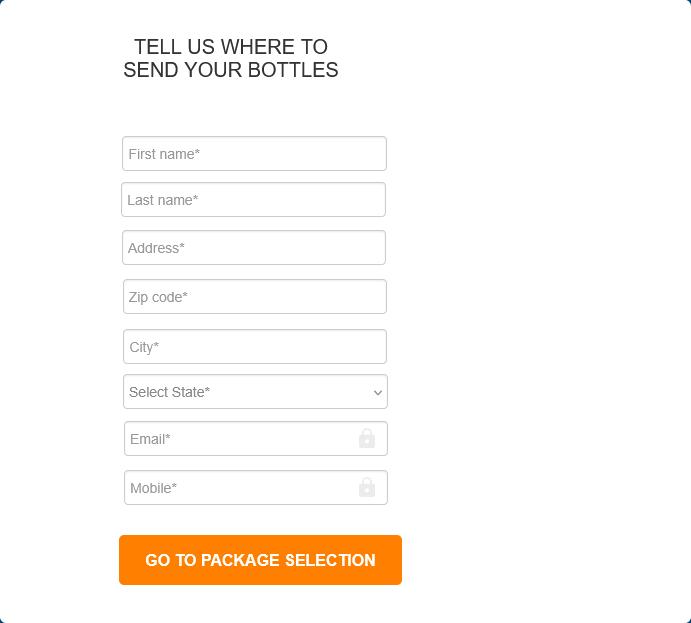Activate the Zip code field
This screenshot has height=623, width=691.
[255, 297]
